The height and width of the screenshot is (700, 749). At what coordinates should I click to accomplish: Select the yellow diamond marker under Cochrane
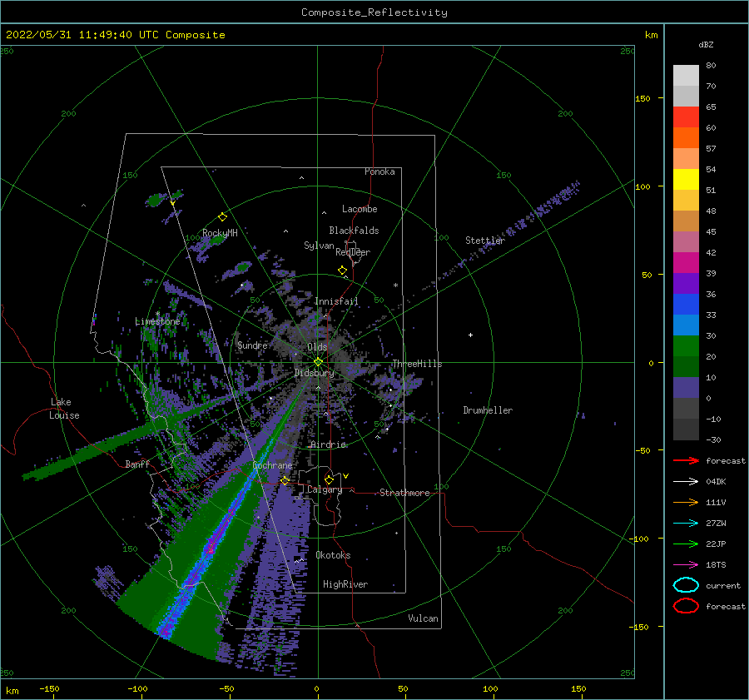[x=285, y=481]
